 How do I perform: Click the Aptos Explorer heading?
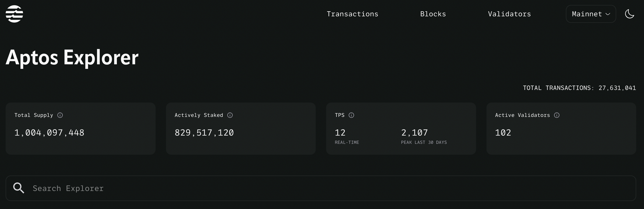pyautogui.click(x=72, y=58)
